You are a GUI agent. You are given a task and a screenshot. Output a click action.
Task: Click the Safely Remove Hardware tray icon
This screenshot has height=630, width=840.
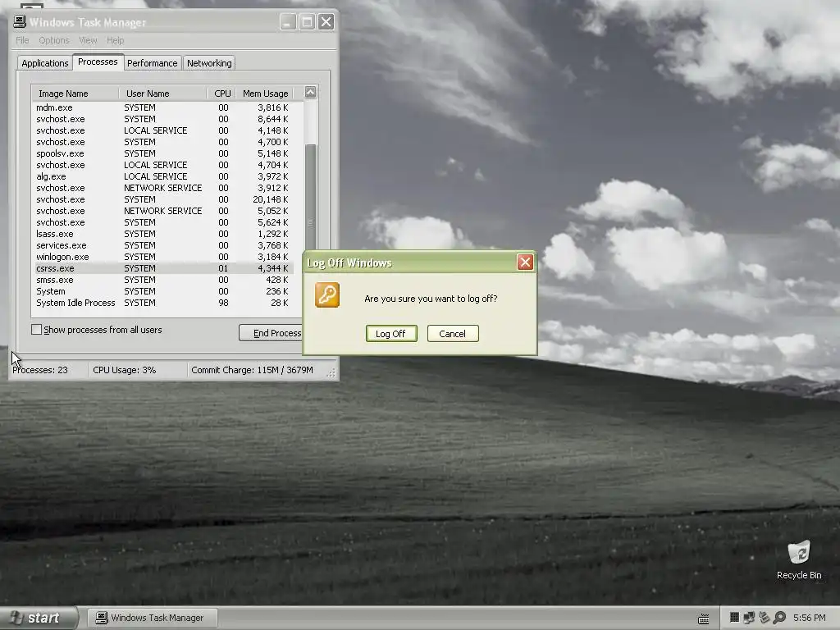[764, 618]
